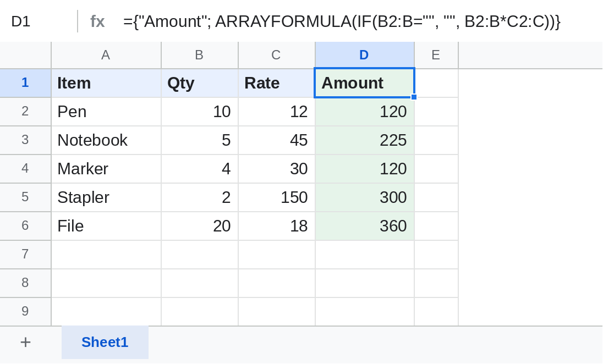Select row 1 header
The image size is (603, 364).
tap(25, 83)
